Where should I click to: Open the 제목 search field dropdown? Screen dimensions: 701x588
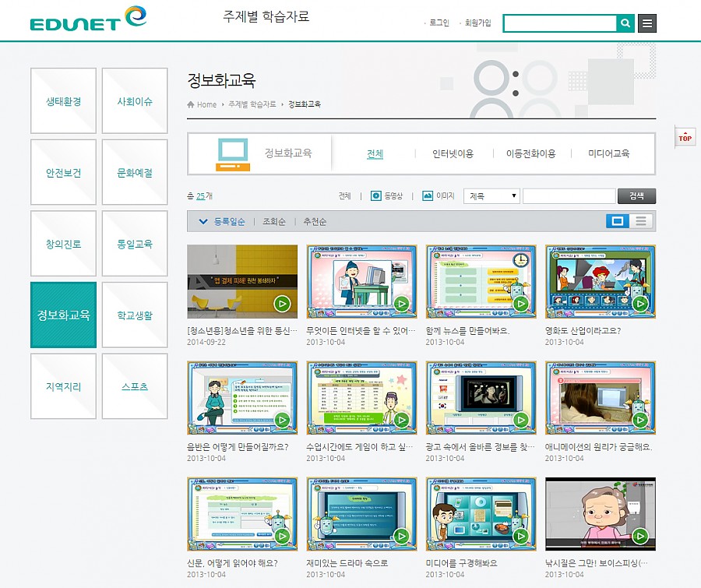491,196
